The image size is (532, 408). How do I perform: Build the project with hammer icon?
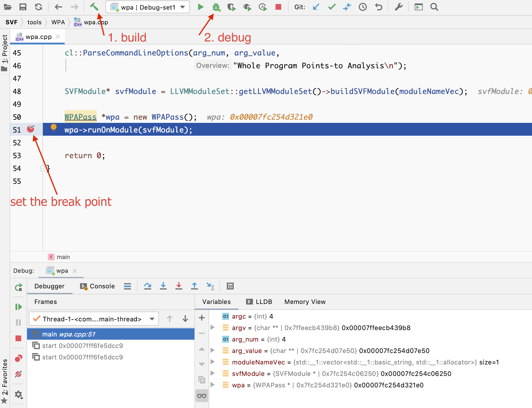coord(94,7)
